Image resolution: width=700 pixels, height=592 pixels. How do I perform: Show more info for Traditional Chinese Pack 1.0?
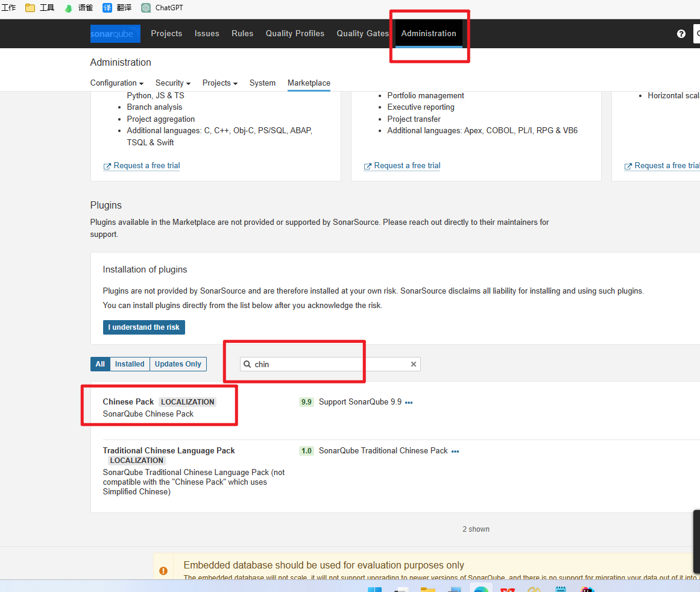coord(455,452)
